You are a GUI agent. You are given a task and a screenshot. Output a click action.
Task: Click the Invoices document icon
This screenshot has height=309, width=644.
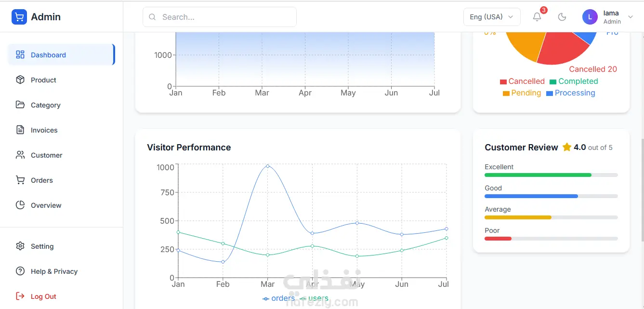click(x=20, y=130)
